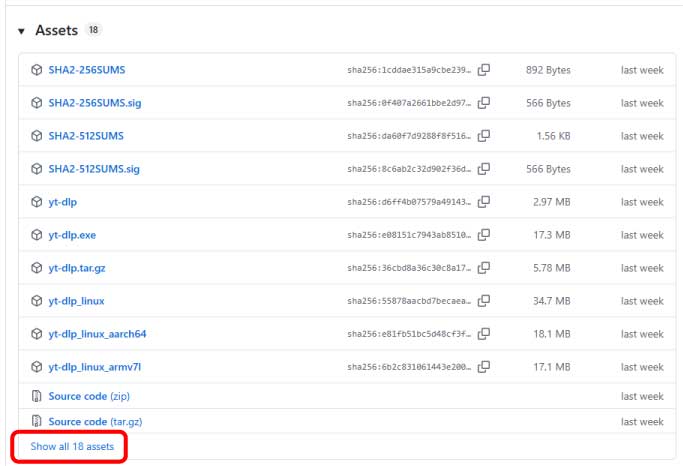Click the hash text sha256:e08151c7943ab8510
The image size is (683, 466).
pyautogui.click(x=409, y=235)
